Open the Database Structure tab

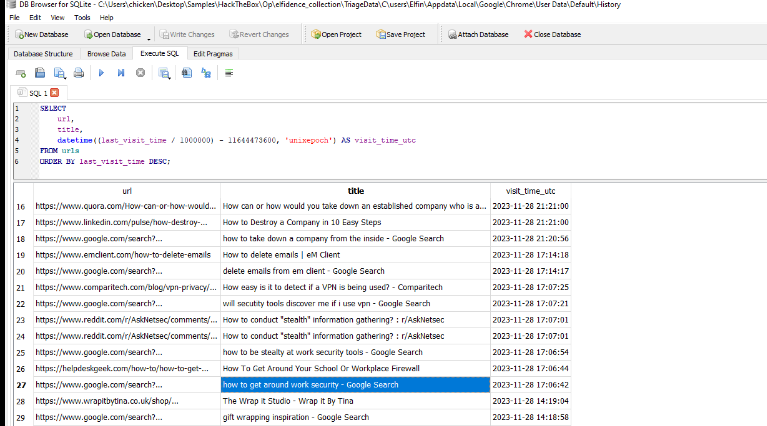(x=43, y=53)
